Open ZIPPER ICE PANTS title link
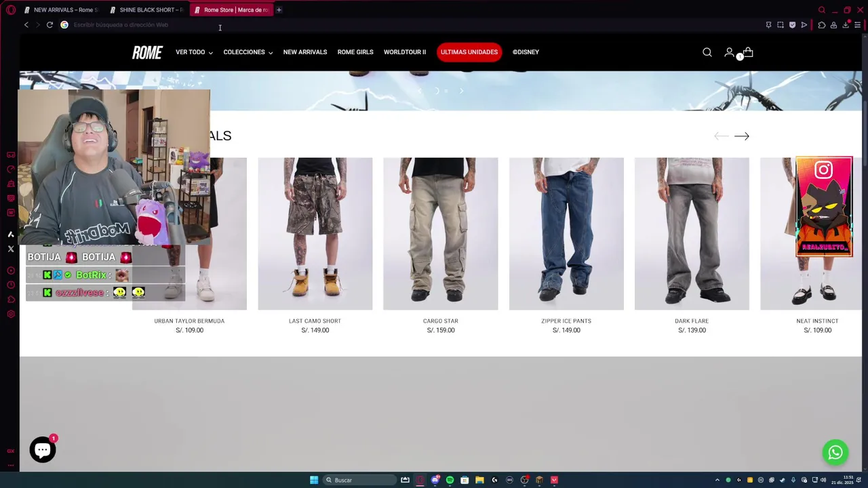This screenshot has height=488, width=868. (x=566, y=321)
